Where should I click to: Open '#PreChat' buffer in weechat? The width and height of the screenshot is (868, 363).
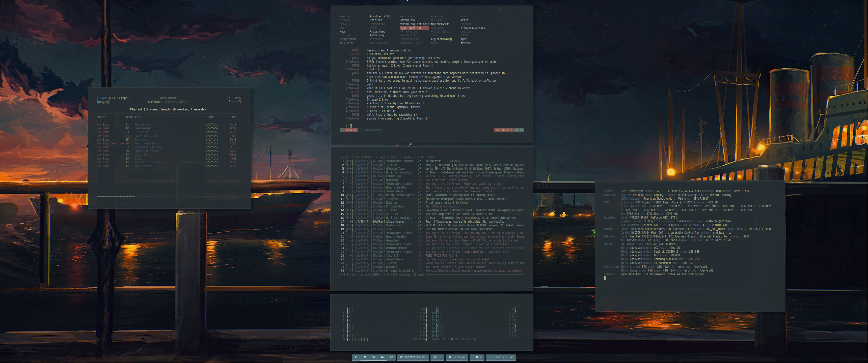coord(467,43)
